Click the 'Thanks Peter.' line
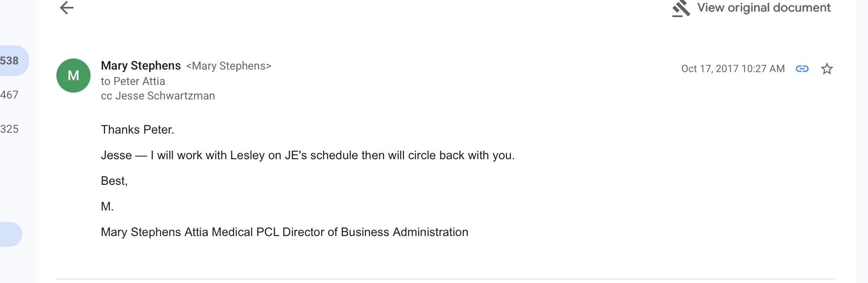The image size is (868, 283). point(138,130)
